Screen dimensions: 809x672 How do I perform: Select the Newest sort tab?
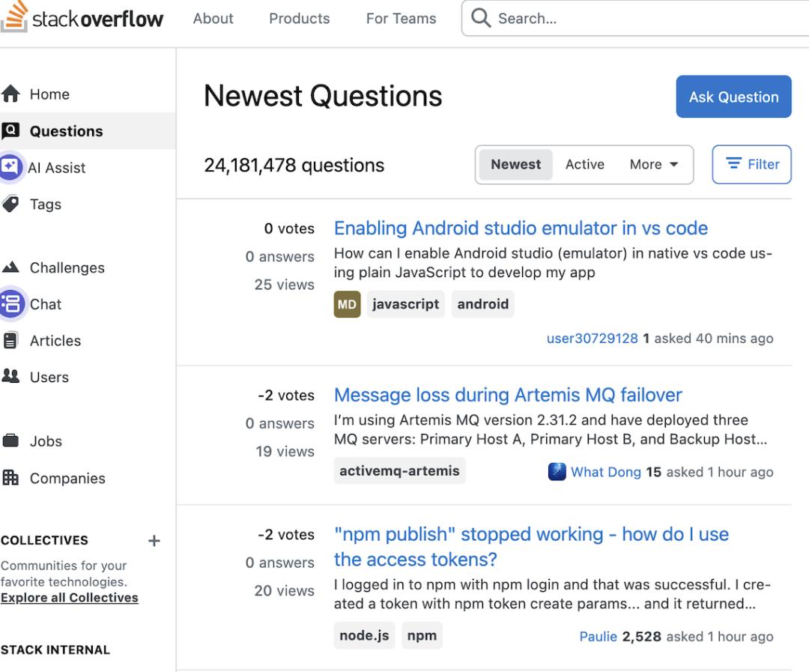(515, 164)
